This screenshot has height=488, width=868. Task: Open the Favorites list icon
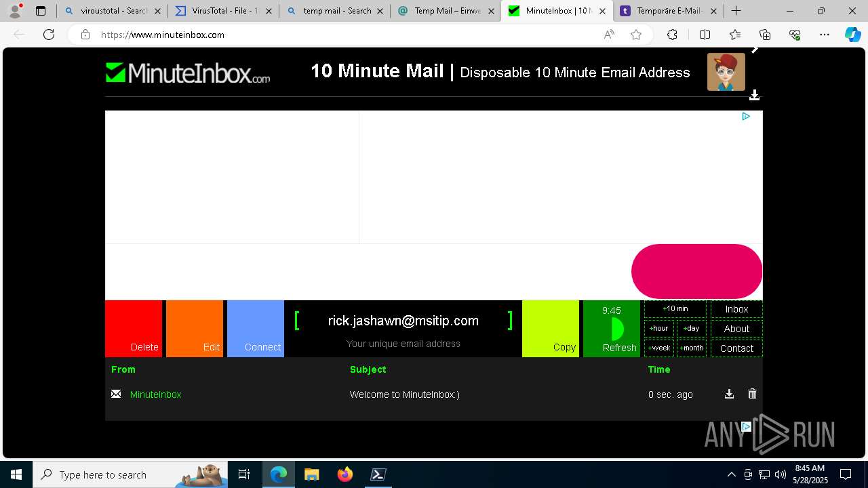735,35
